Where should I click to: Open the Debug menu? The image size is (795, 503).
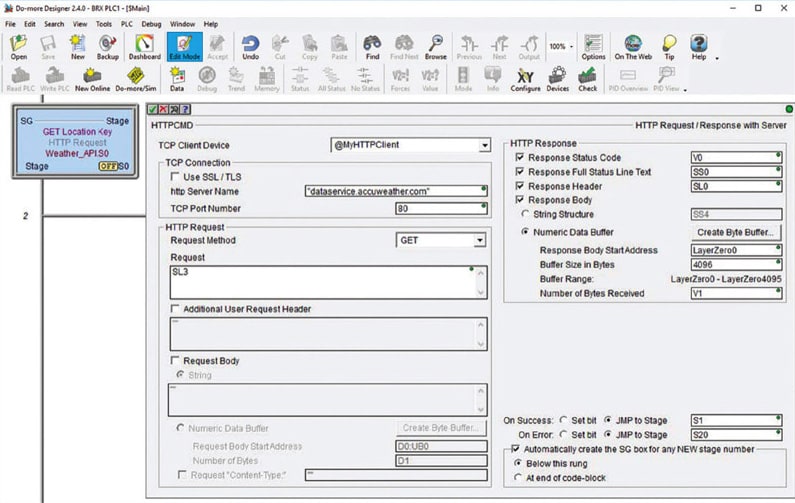(x=151, y=24)
